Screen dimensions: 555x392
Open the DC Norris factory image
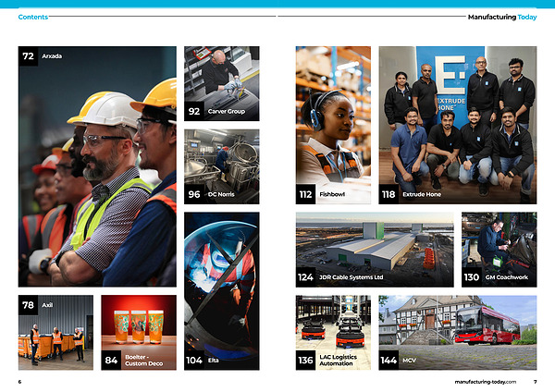tap(222, 166)
